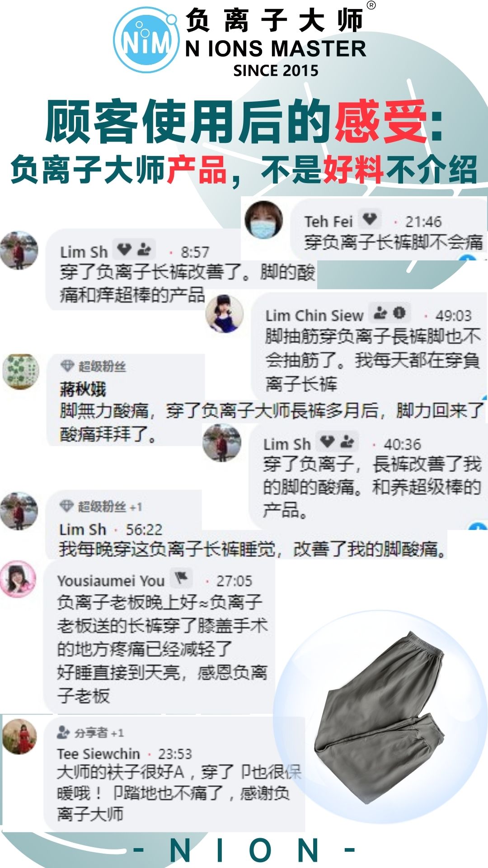This screenshot has width=488, height=868.
Task: Click the 56:22 timestamp on Lim Sh's comment
Action: (x=144, y=529)
